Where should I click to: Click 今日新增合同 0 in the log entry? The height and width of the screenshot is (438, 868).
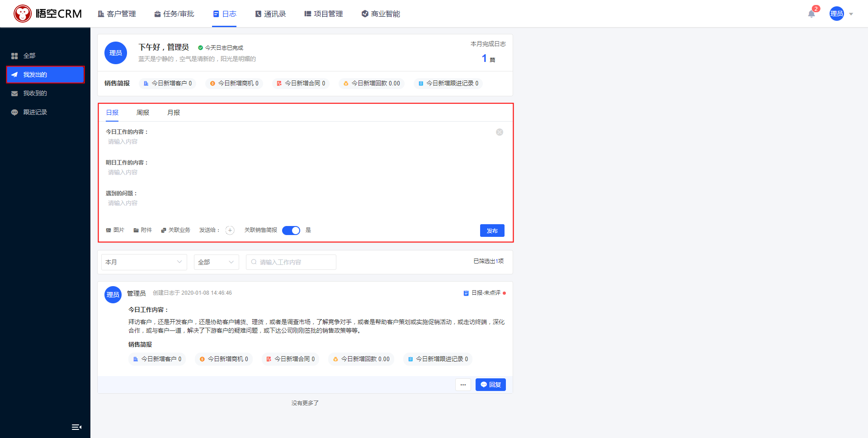pyautogui.click(x=291, y=359)
